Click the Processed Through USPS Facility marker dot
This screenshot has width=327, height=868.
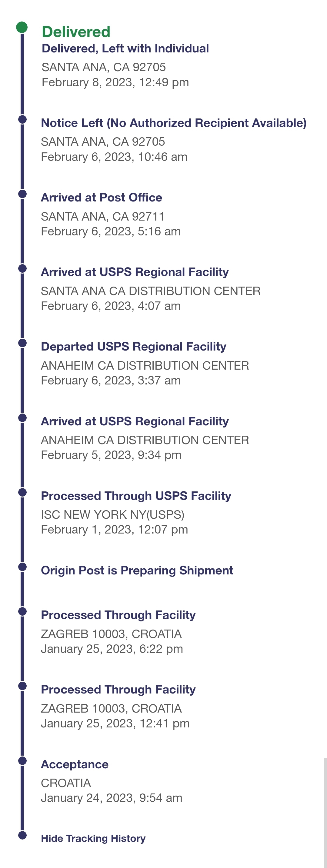pos(22,492)
